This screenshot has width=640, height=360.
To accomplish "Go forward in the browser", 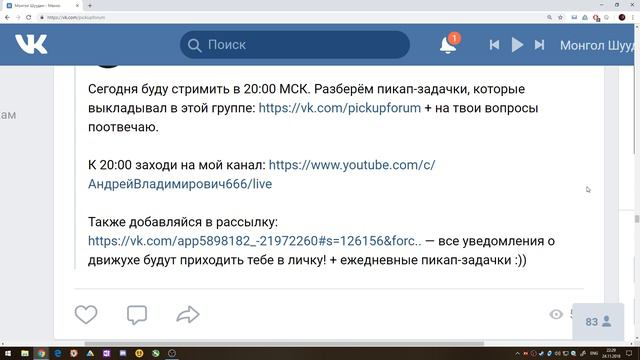I will [18, 17].
